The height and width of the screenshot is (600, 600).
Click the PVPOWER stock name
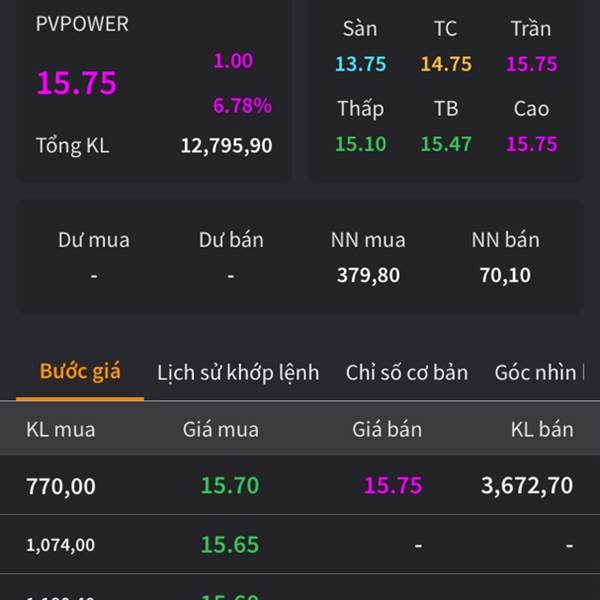coord(82,24)
